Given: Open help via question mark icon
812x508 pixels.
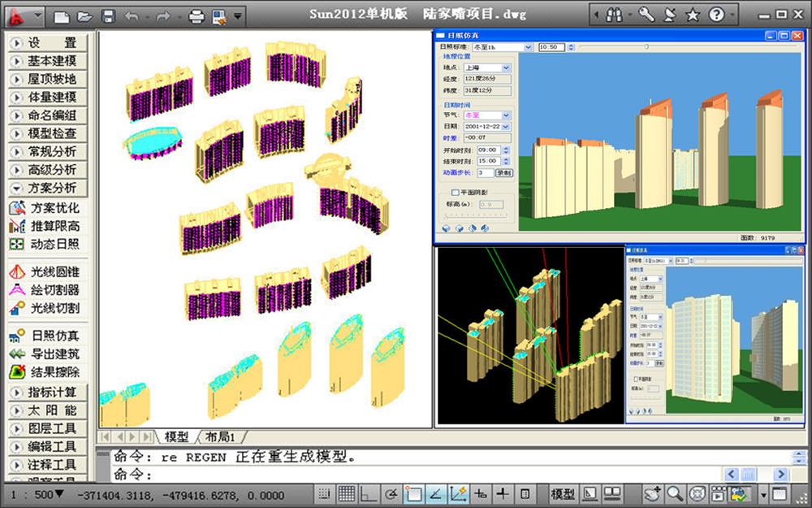Looking at the screenshot, I should [x=716, y=15].
